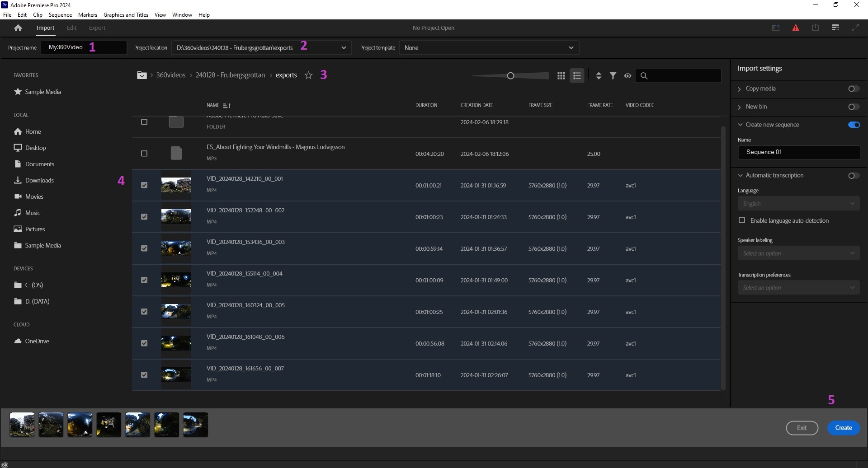This screenshot has width=868, height=468.
Task: Switch to list view
Action: click(x=577, y=76)
